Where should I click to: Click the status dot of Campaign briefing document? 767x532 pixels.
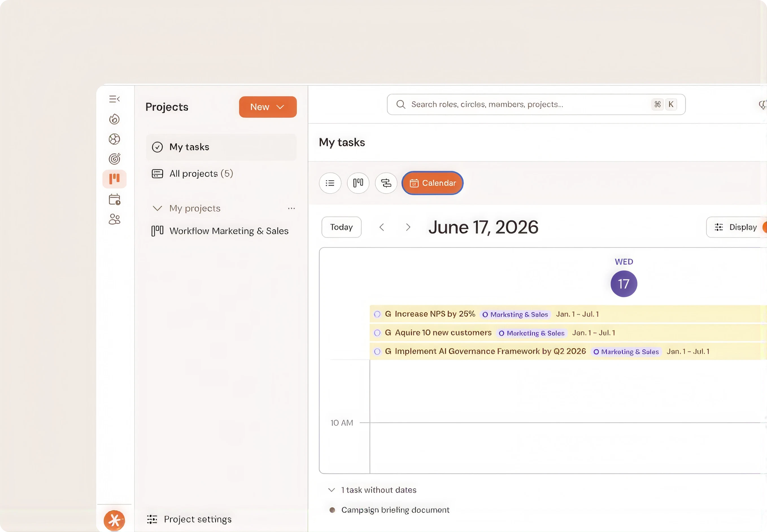tap(332, 510)
